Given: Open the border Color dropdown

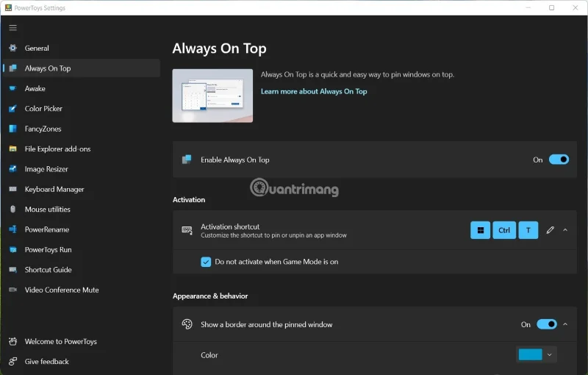Looking at the screenshot, I should coord(549,355).
